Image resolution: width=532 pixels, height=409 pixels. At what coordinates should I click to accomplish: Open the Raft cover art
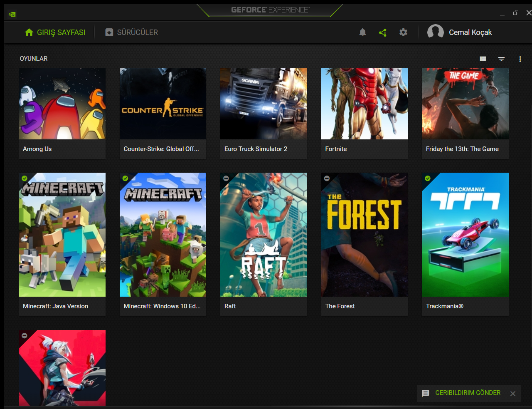tap(264, 235)
